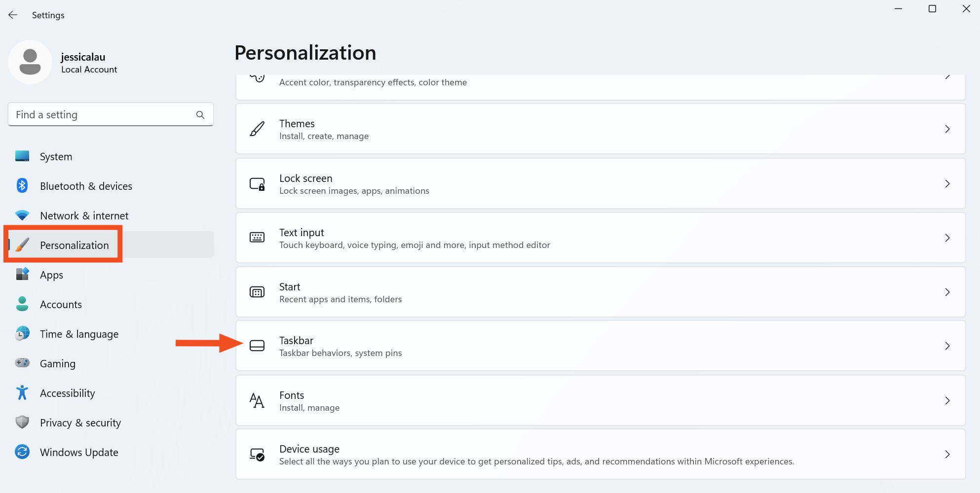980x493 pixels.
Task: Click the Accessibility figure icon
Action: tap(22, 393)
